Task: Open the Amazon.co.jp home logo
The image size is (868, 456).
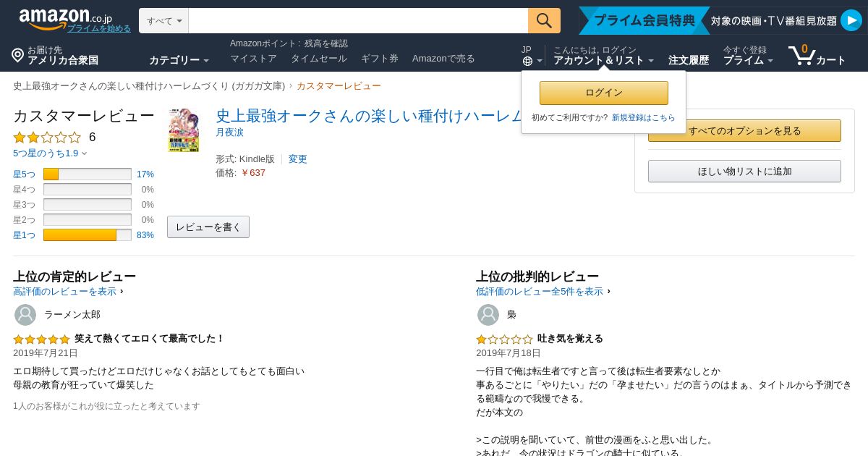Action: pos(65,18)
